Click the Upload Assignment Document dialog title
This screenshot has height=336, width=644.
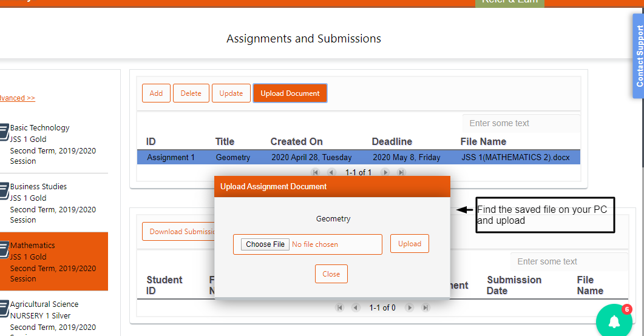pos(273,187)
